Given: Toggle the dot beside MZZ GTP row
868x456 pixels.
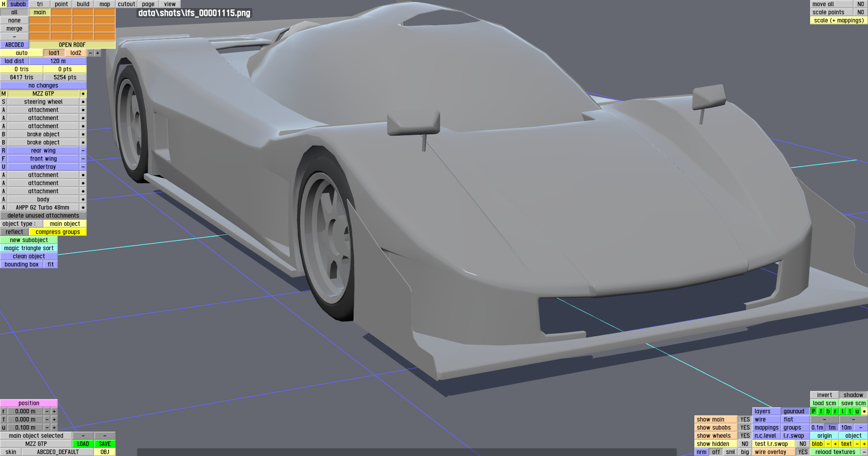Looking at the screenshot, I should pyautogui.click(x=83, y=94).
